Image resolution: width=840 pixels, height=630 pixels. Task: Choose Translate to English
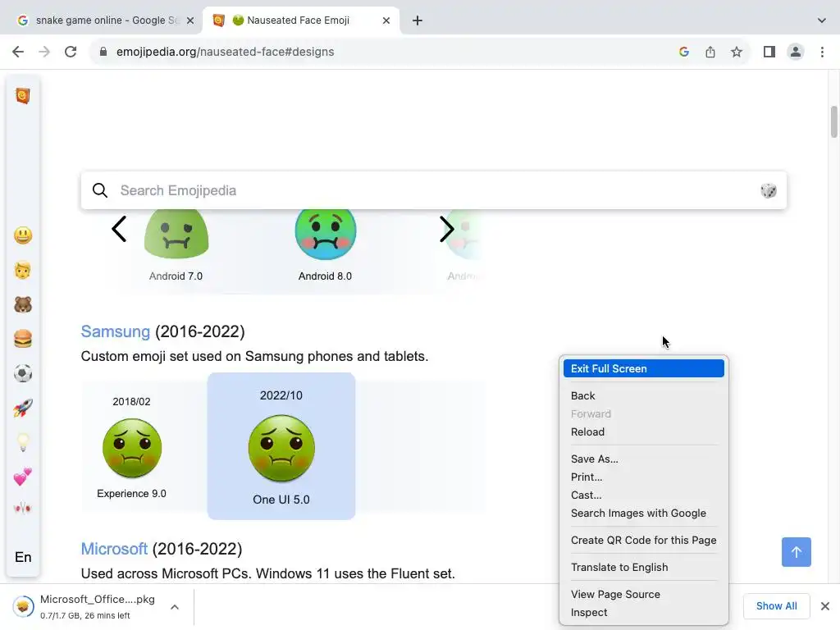tap(643, 568)
